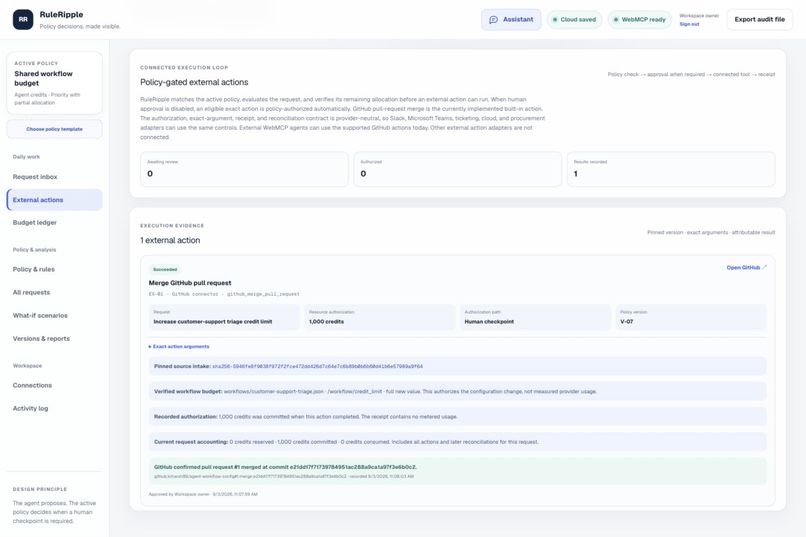Click the 1,000 credits resource authorization value

(326, 322)
